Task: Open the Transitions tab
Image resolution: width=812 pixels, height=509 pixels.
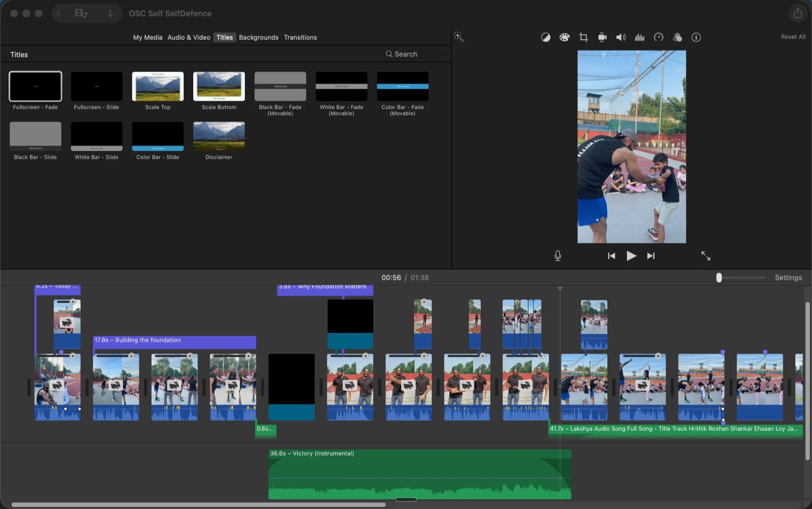Action: pyautogui.click(x=300, y=37)
